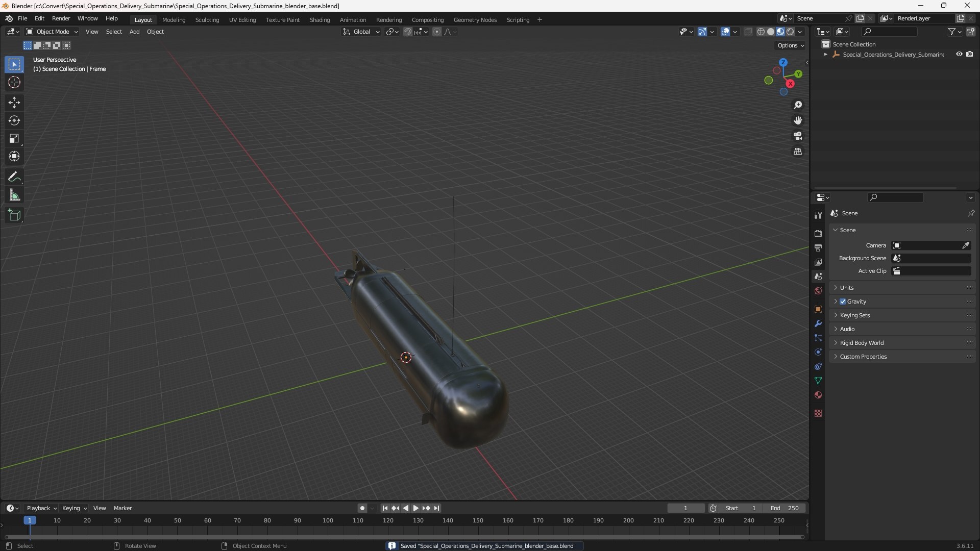Toggle auto keying record button
Image resolution: width=980 pixels, height=551 pixels.
pos(362,508)
